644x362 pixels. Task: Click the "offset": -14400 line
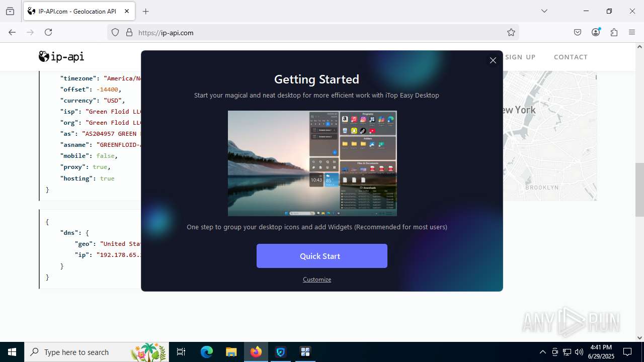point(91,89)
